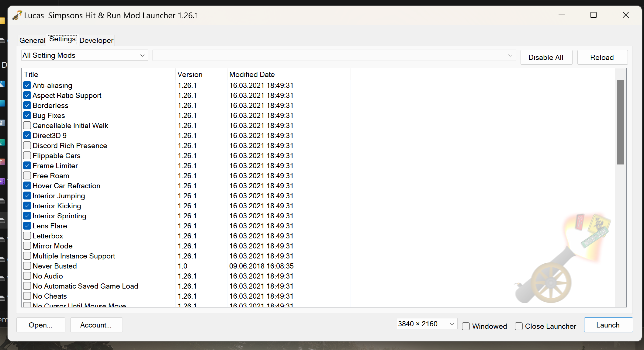Screen dimensions: 644x350
Task: Uncheck the Lens Flare mod
Action: pyautogui.click(x=27, y=226)
